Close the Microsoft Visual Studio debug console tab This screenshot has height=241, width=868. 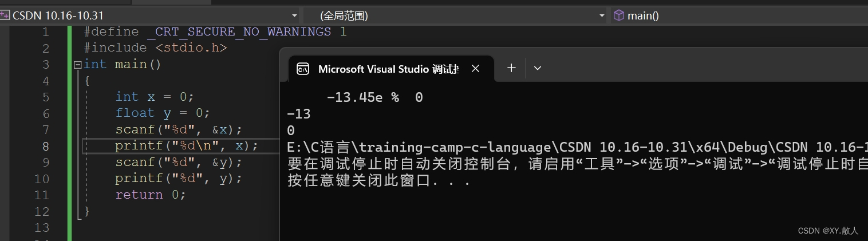click(x=475, y=69)
